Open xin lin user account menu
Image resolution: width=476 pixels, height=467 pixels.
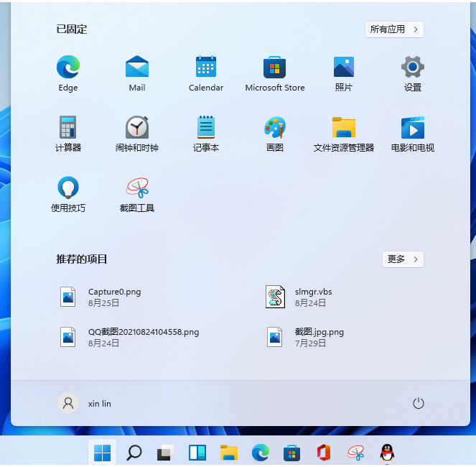pos(85,404)
